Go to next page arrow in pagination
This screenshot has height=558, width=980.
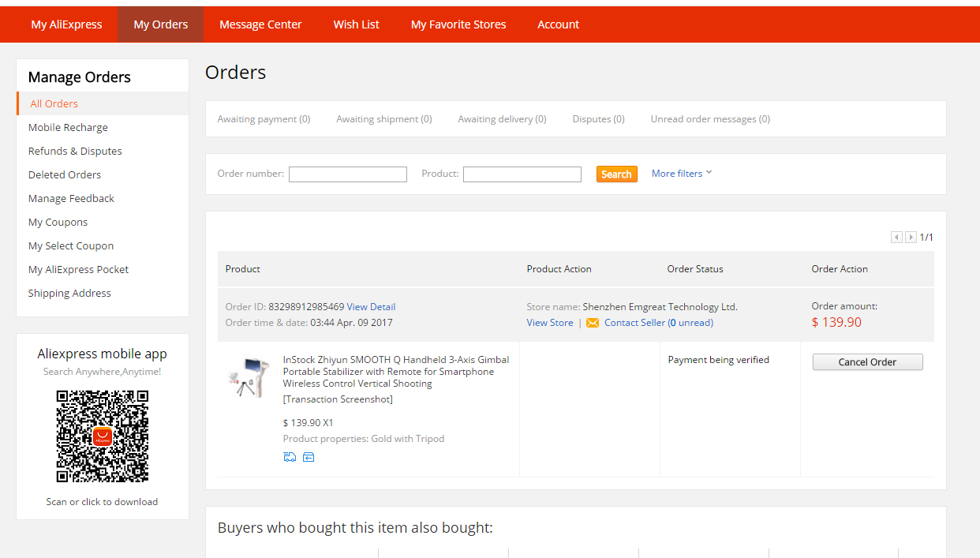[911, 237]
